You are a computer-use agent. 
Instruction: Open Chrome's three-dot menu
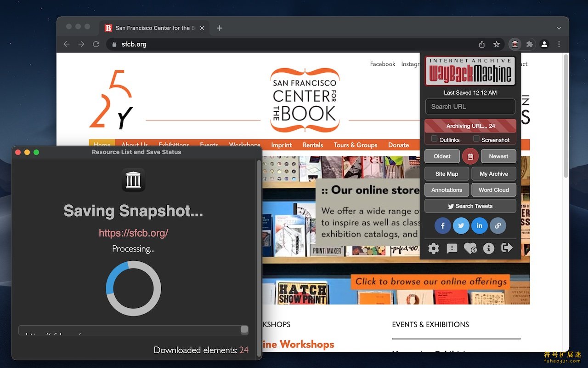(559, 44)
